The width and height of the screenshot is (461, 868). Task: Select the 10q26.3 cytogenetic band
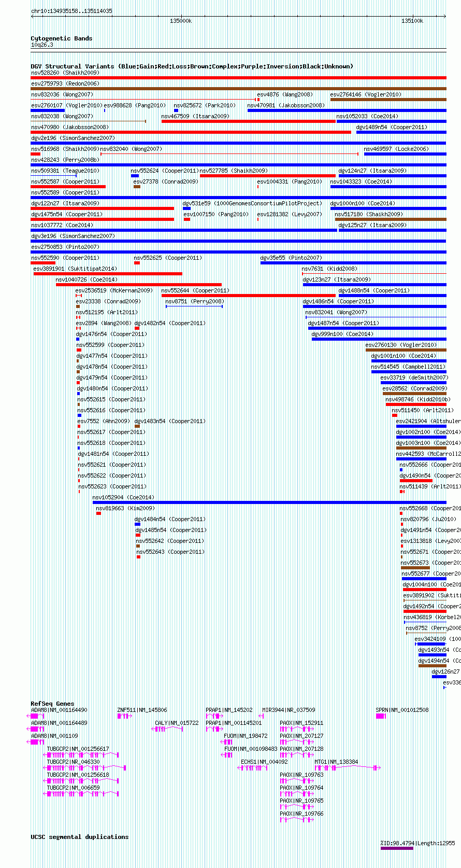42,45
